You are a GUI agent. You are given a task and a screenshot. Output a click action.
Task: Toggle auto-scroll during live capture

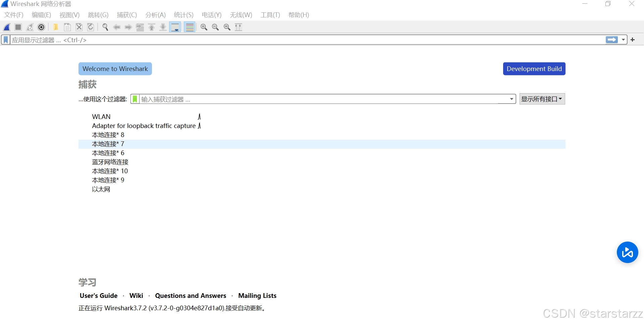[175, 27]
